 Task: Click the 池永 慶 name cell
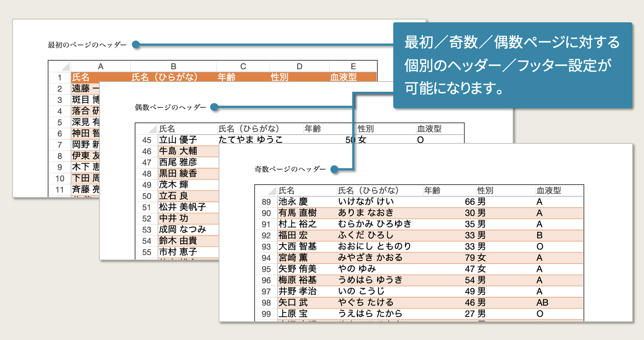click(x=307, y=201)
